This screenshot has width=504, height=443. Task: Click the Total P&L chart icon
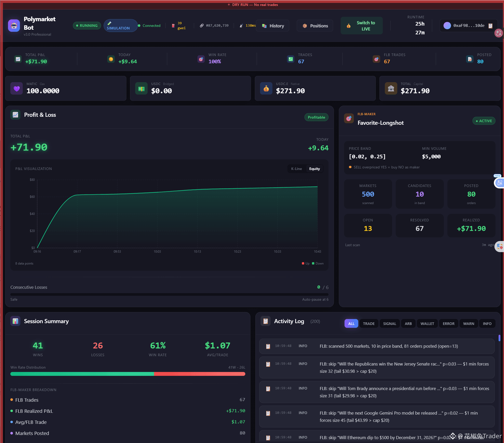tap(18, 59)
